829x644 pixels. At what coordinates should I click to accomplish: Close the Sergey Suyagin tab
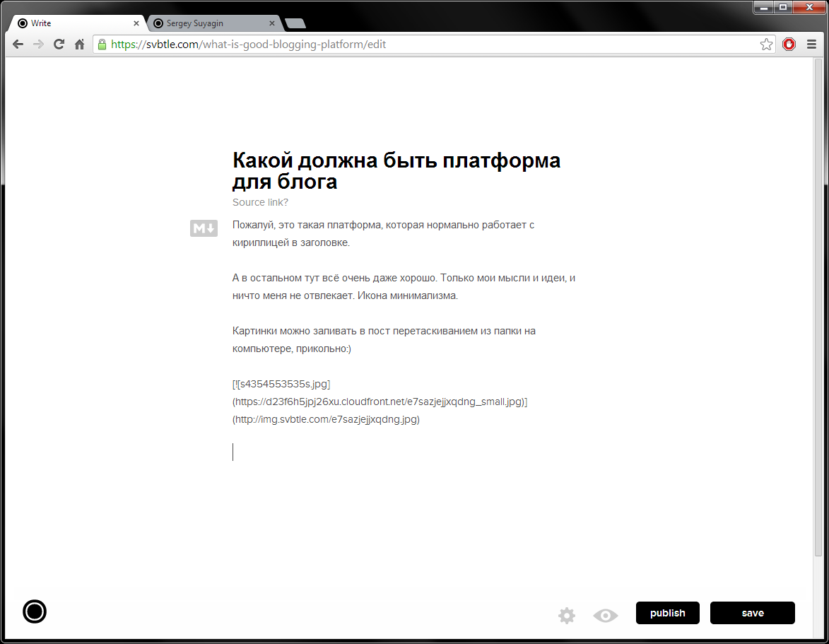point(273,23)
